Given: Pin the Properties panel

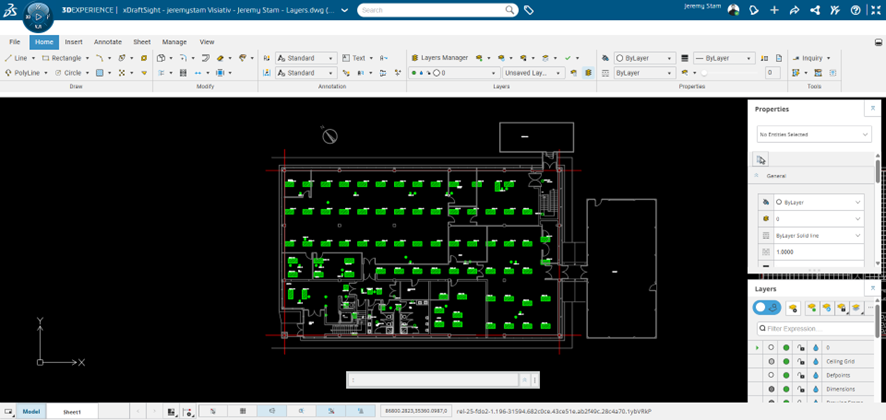Looking at the screenshot, I should point(872,108).
